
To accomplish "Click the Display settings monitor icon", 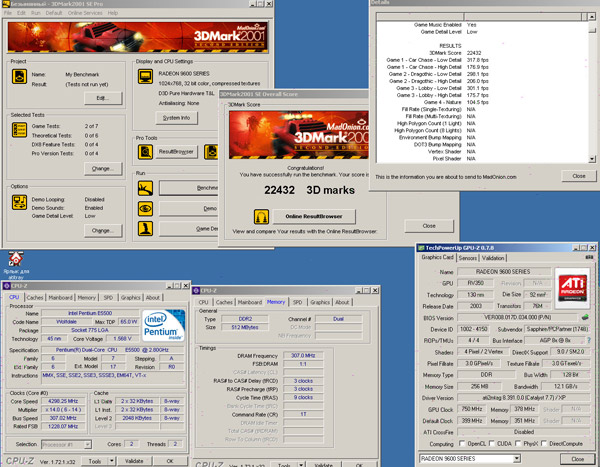I will point(145,76).
